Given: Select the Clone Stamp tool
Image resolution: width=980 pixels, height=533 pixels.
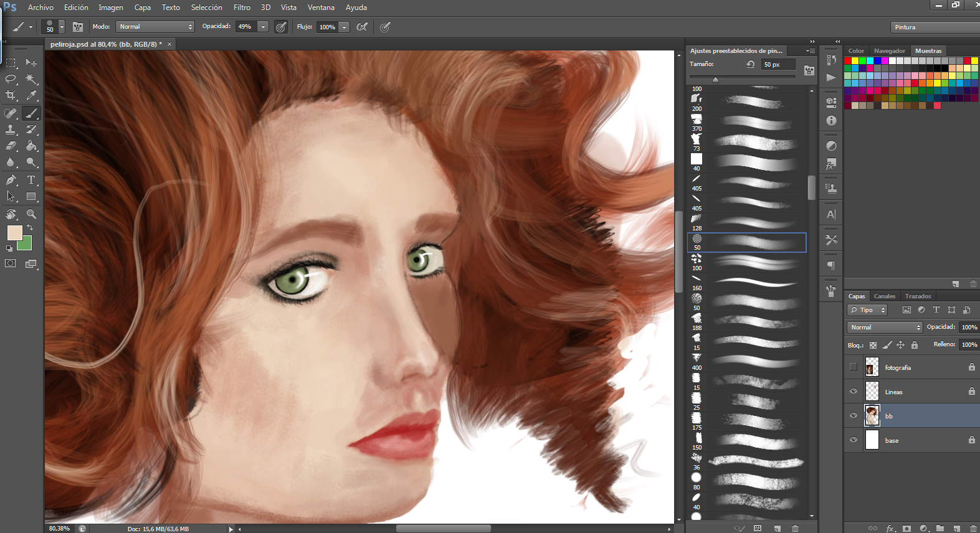Looking at the screenshot, I should tap(11, 130).
